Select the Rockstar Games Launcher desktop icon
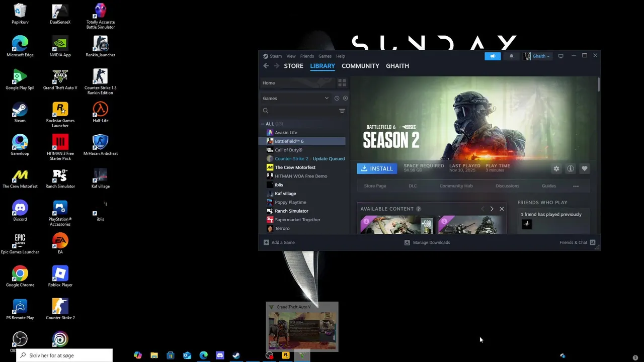This screenshot has width=644, height=362. (60, 115)
